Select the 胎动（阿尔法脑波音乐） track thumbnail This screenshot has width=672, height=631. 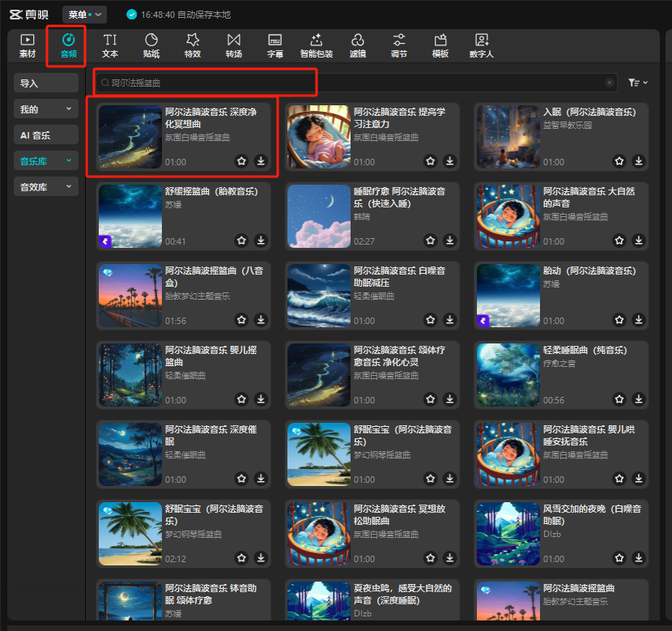(508, 295)
